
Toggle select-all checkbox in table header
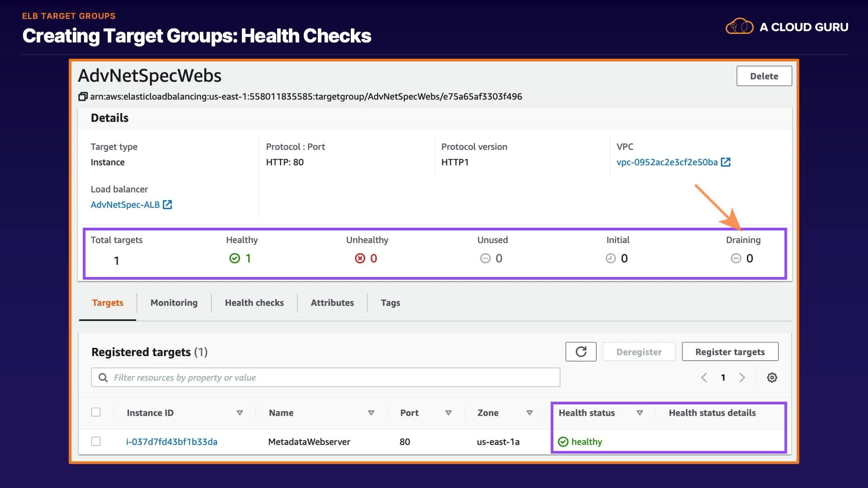96,412
